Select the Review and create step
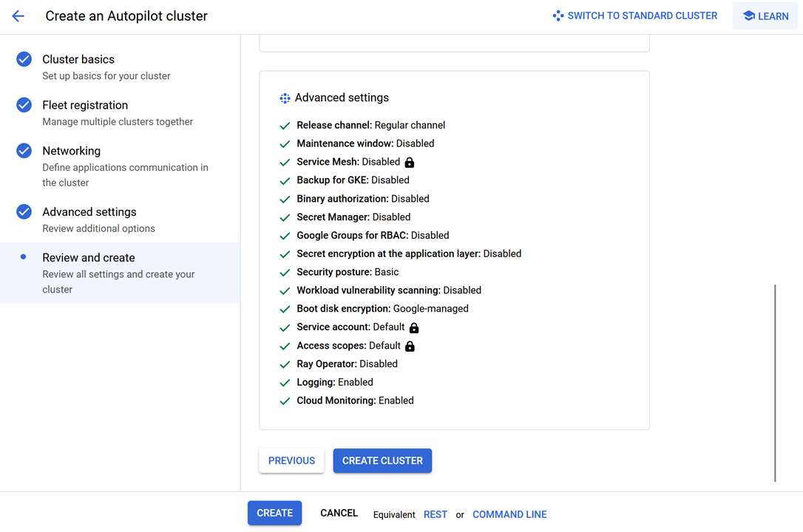 [x=120, y=273]
